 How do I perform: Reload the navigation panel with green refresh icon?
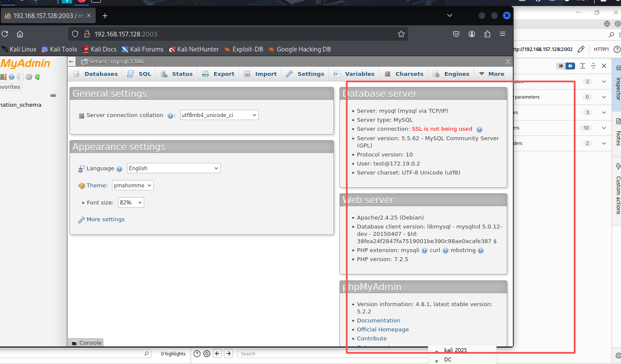coord(37,77)
